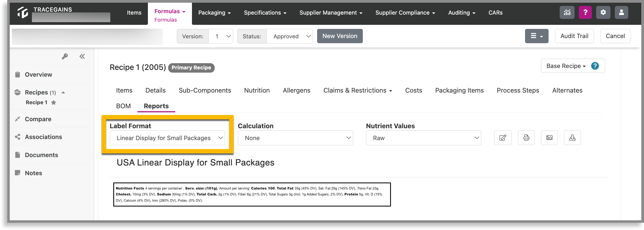Select the Reports tab
The image size is (644, 230).
point(156,106)
